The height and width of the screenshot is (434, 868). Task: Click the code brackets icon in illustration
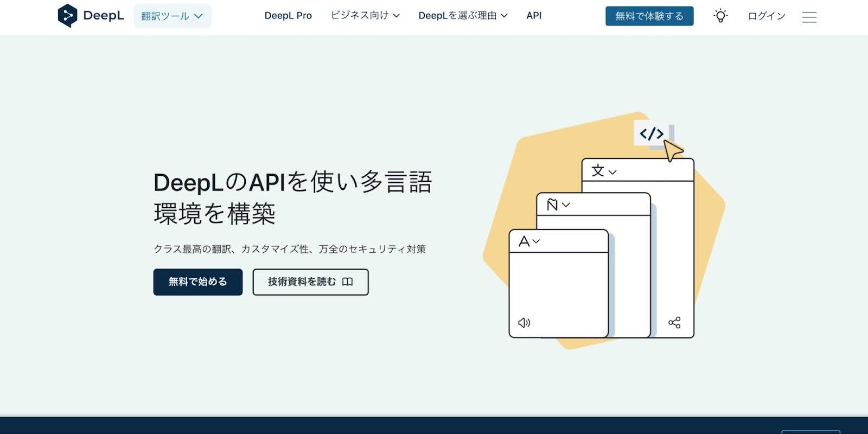(x=651, y=133)
